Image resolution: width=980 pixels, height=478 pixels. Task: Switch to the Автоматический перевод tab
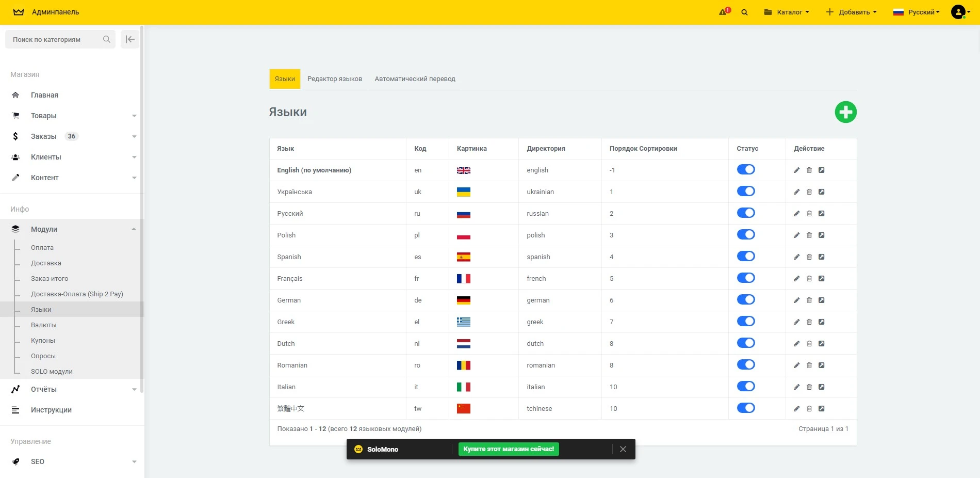[x=415, y=79]
